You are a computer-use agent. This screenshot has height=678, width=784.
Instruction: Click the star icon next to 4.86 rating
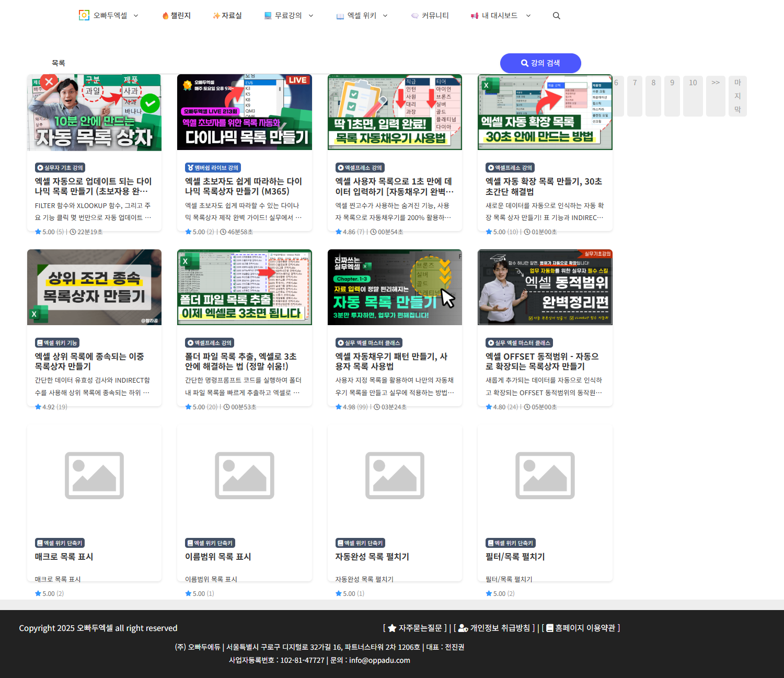pos(339,232)
